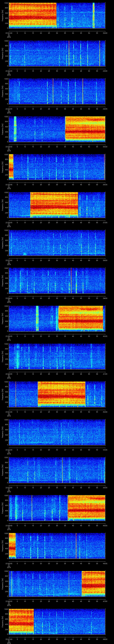Click the '23:42:00' start time label
The width and height of the screenshot is (114, 644).
tap(9, 450)
